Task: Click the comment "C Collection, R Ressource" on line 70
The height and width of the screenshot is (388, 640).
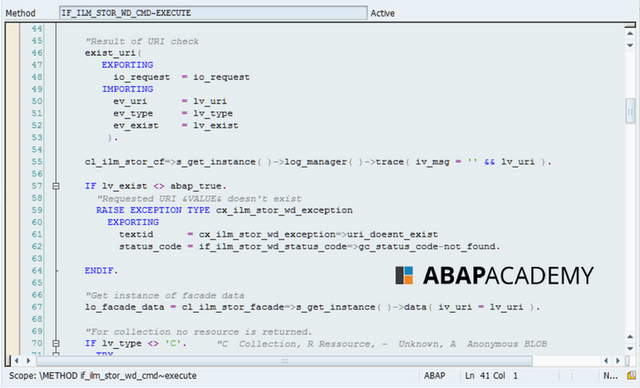Action: click(382, 344)
